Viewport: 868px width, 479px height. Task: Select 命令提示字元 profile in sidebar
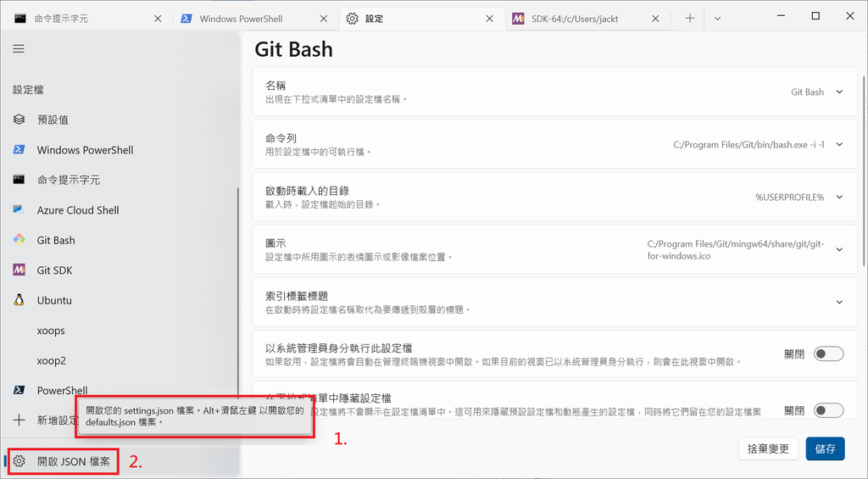[120, 180]
